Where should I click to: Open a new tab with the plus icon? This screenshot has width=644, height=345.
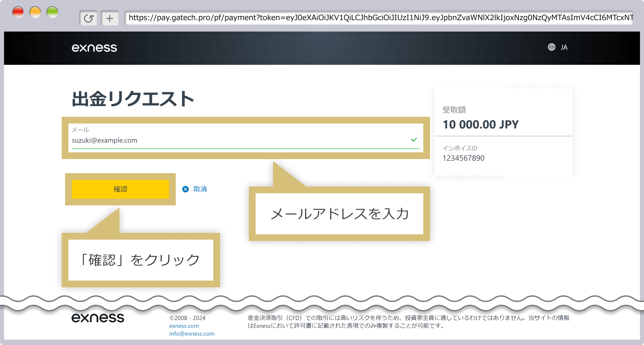point(110,18)
